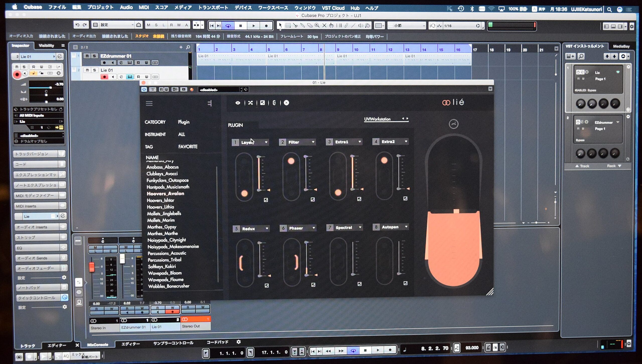642x364 pixels.
Task: Click the shuffle randomize icon in Lié
Action: [250, 103]
